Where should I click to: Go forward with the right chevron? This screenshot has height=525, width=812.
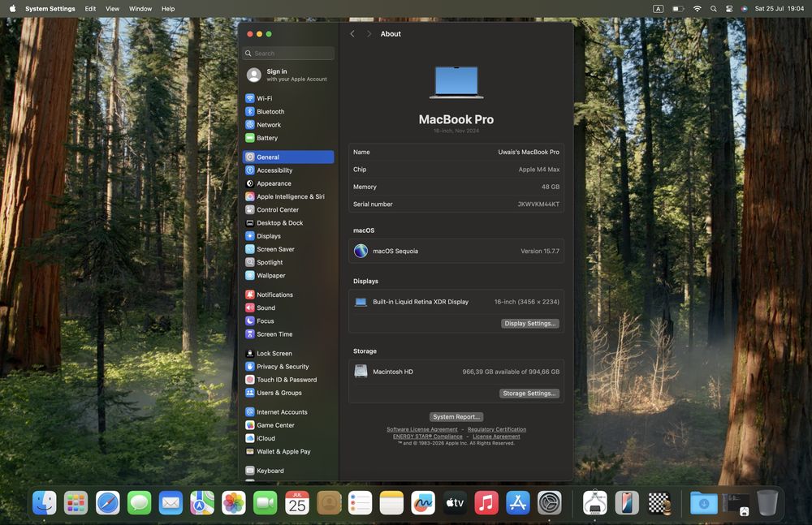click(x=369, y=33)
